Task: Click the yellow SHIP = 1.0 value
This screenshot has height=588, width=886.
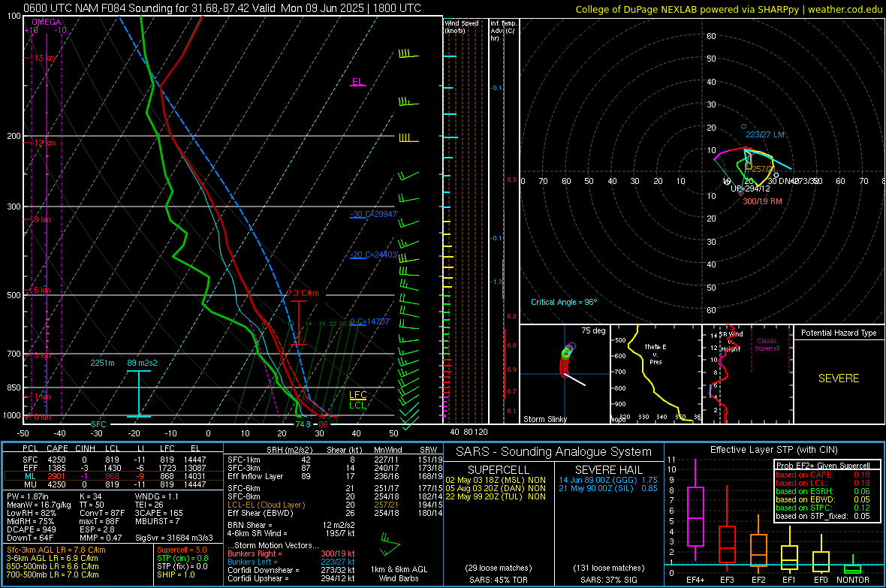Action: [x=176, y=574]
